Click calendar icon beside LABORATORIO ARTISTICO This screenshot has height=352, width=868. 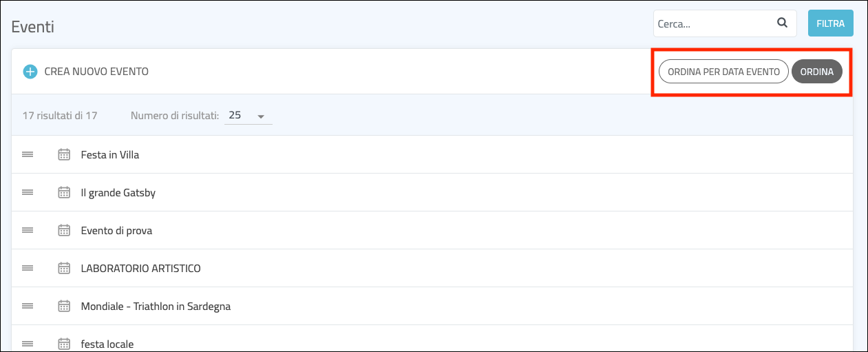(x=64, y=269)
